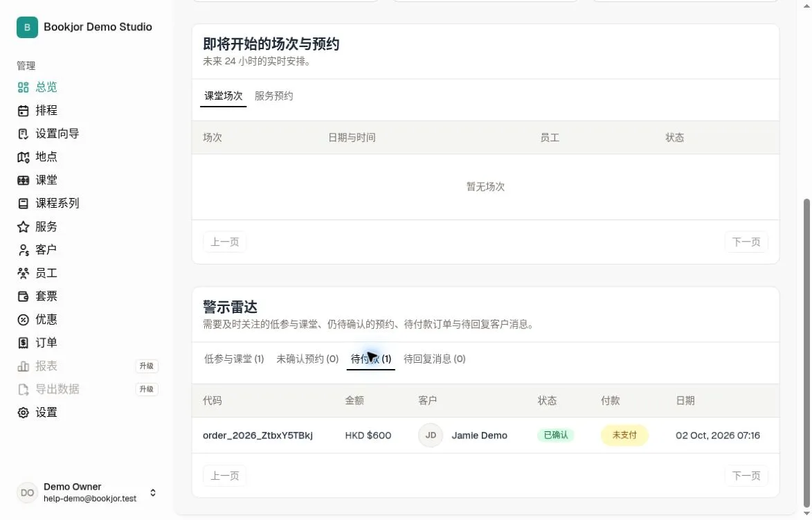The width and height of the screenshot is (812, 520).
Task: Open the 服务 star icon
Action: click(24, 227)
